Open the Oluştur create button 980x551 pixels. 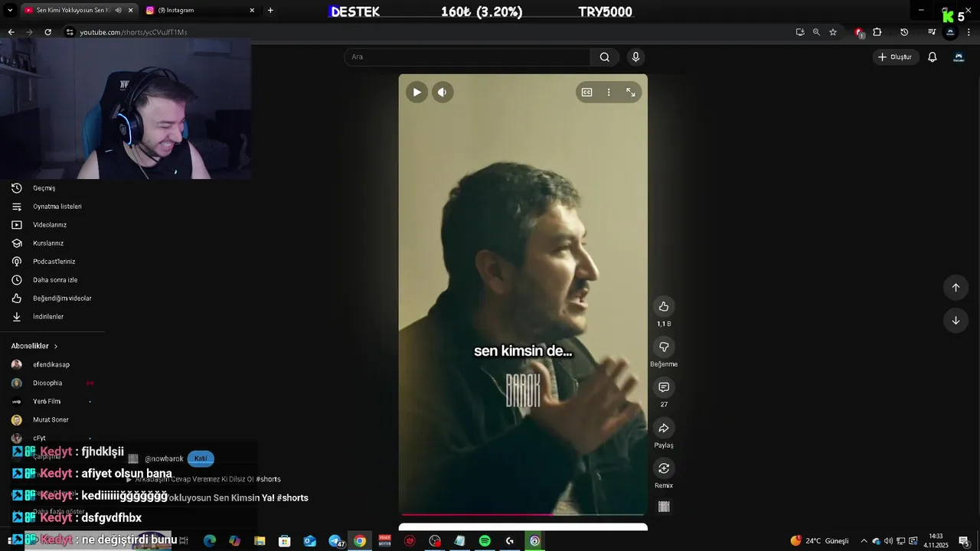click(895, 57)
